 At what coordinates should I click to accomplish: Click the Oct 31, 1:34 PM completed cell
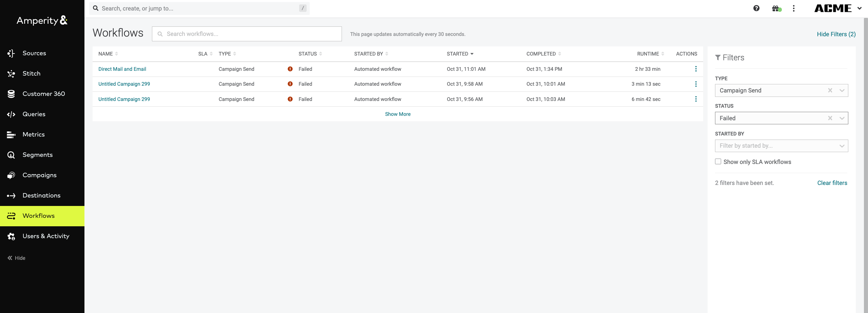coord(544,69)
